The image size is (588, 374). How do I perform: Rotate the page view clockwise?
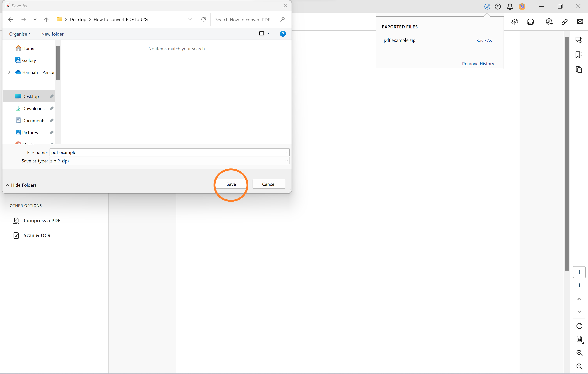579,326
